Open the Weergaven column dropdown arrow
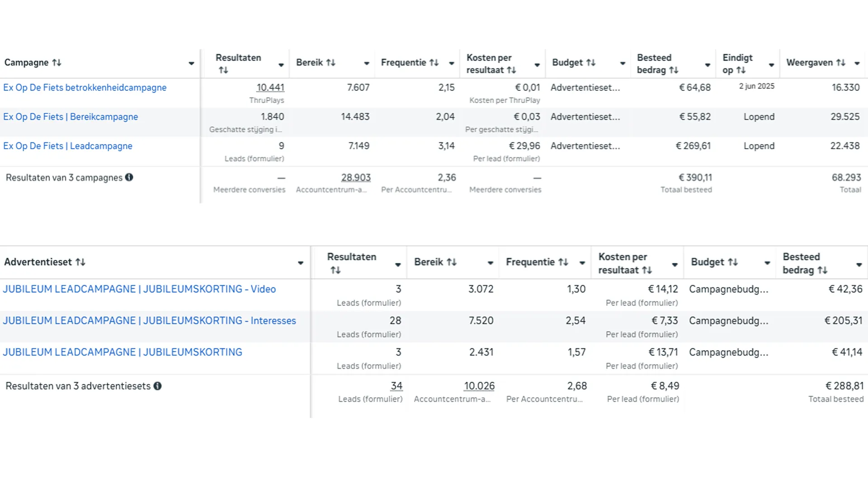Viewport: 868px width, 488px height. pos(857,64)
